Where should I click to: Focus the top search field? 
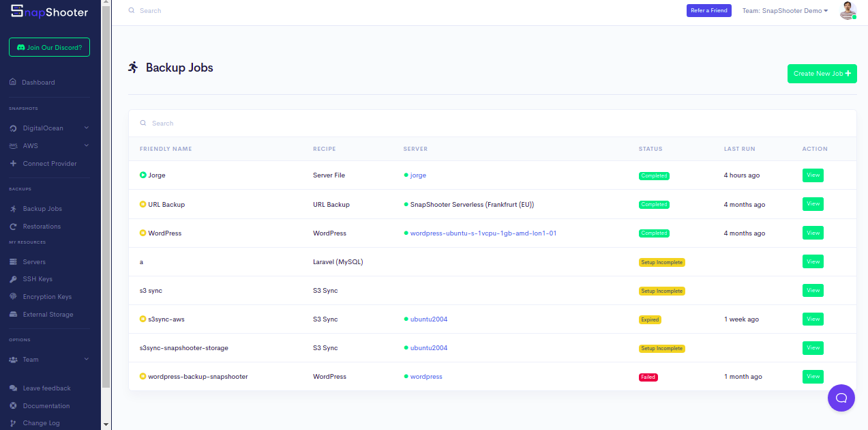tap(402, 11)
